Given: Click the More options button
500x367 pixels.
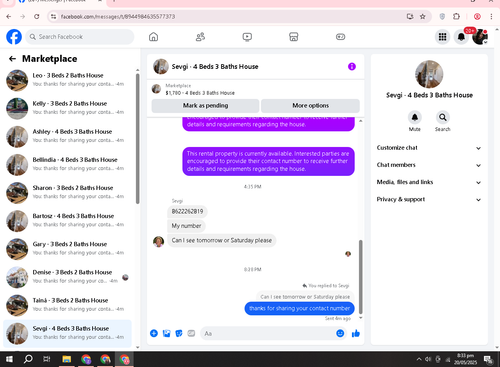Looking at the screenshot, I should (310, 106).
